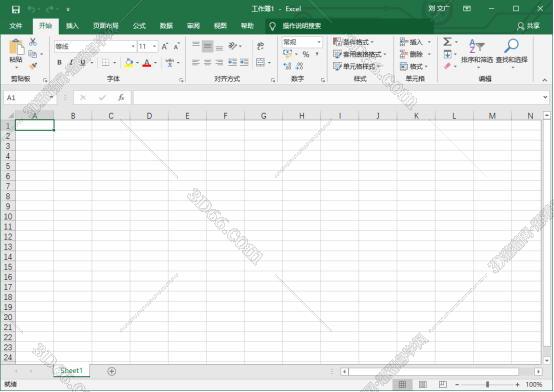Click the Paste clipboard icon

tap(16, 47)
